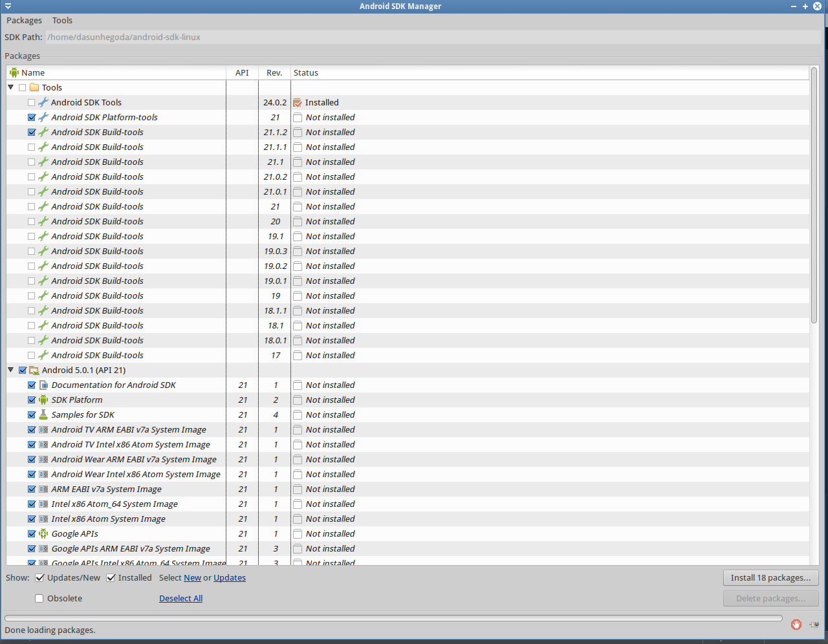The height and width of the screenshot is (644, 828).
Task: Click the Google APIs ARM EABI v7a System Image icon
Action: tap(43, 548)
